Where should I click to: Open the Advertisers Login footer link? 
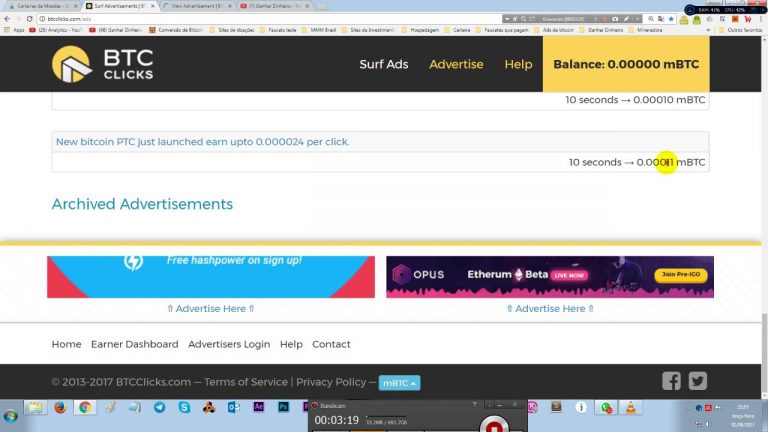229,344
